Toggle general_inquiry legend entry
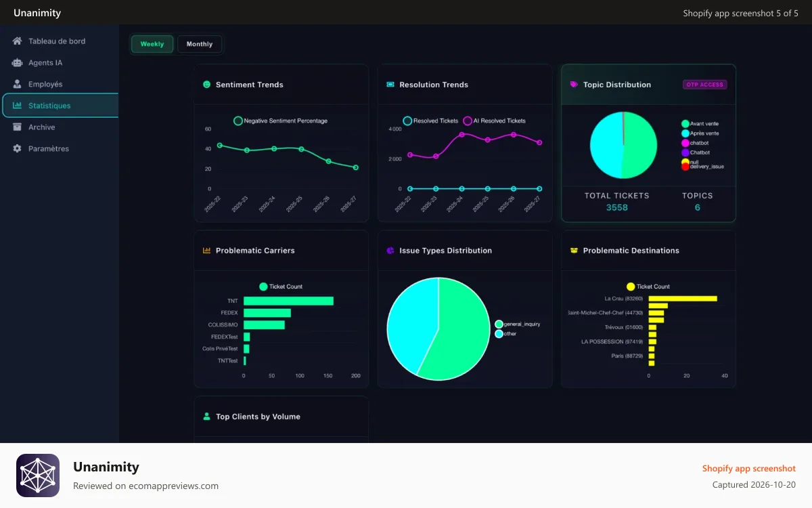 (518, 324)
